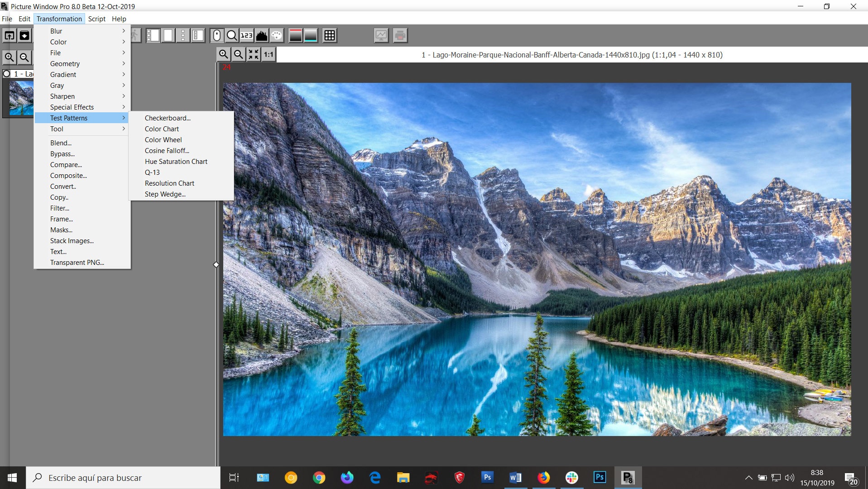Expand the Tool submenu
The image size is (868, 489).
click(82, 129)
